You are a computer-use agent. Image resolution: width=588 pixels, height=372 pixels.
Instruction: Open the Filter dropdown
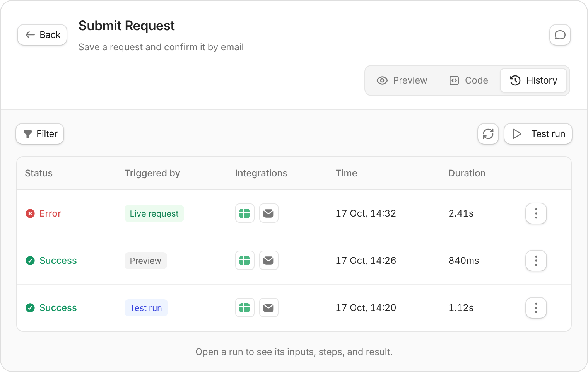[x=40, y=134]
